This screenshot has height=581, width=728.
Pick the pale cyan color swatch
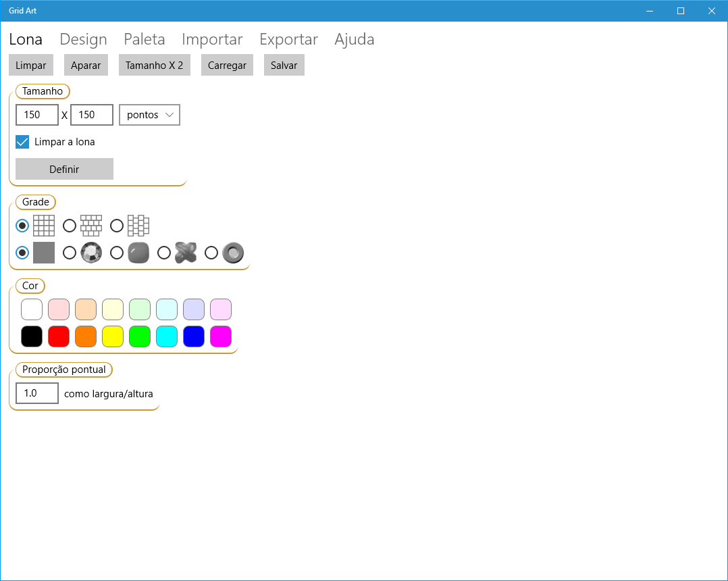[x=167, y=309]
